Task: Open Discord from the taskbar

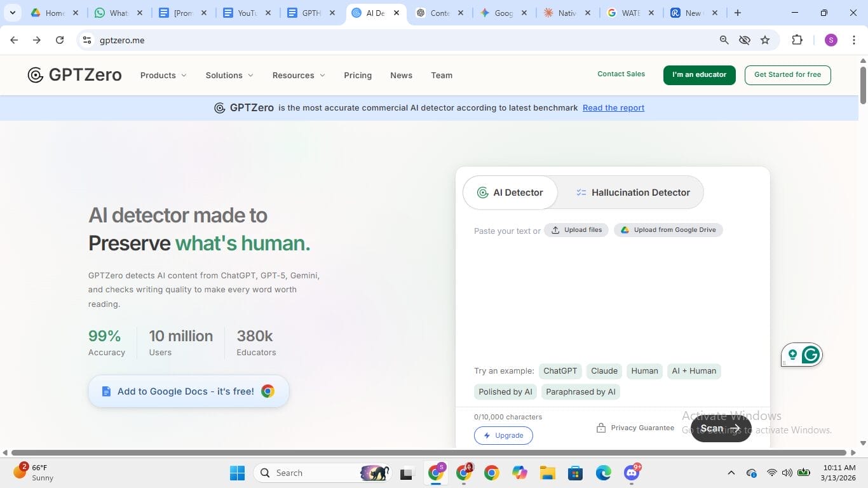Action: (631, 473)
